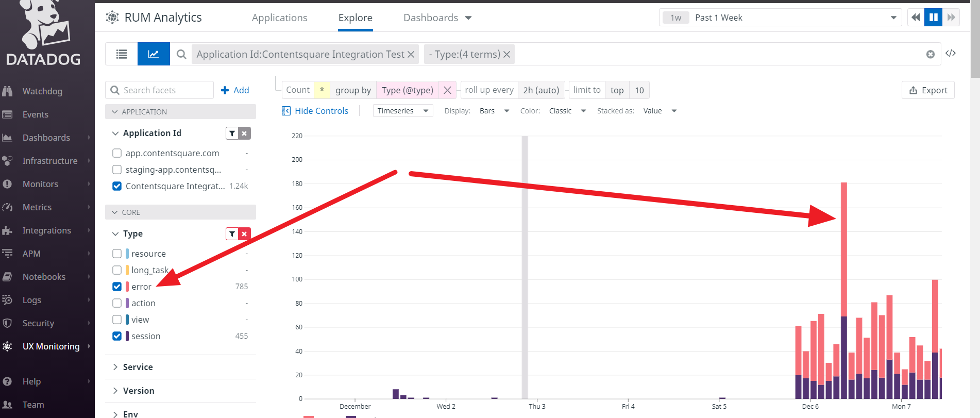This screenshot has height=418, width=980.
Task: Toggle the Application Id facet filter funnel
Action: 232,133
